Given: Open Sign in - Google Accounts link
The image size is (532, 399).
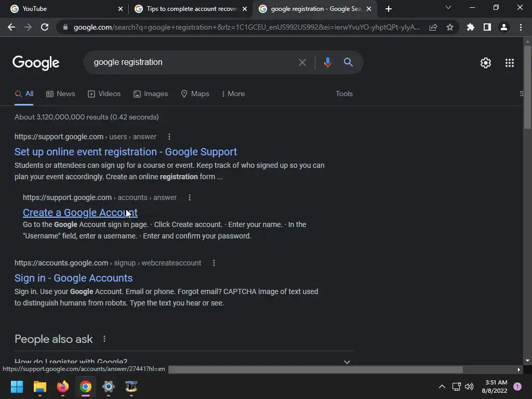Looking at the screenshot, I should click(74, 278).
